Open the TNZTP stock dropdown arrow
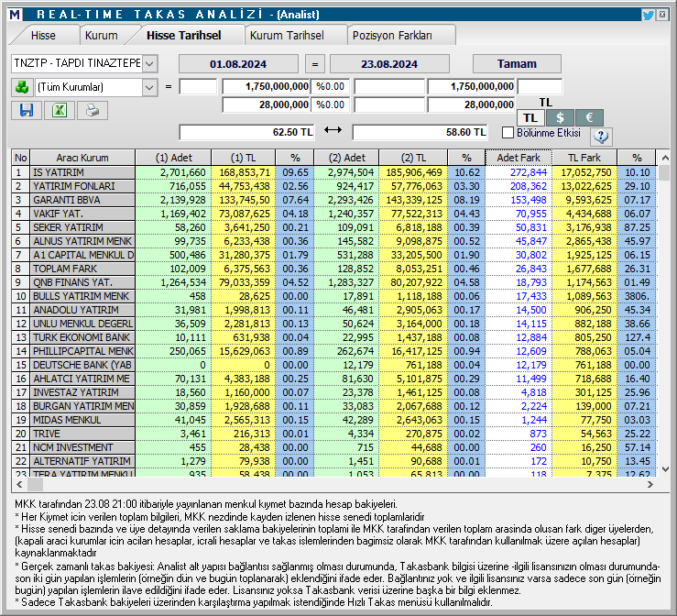 coord(149,64)
